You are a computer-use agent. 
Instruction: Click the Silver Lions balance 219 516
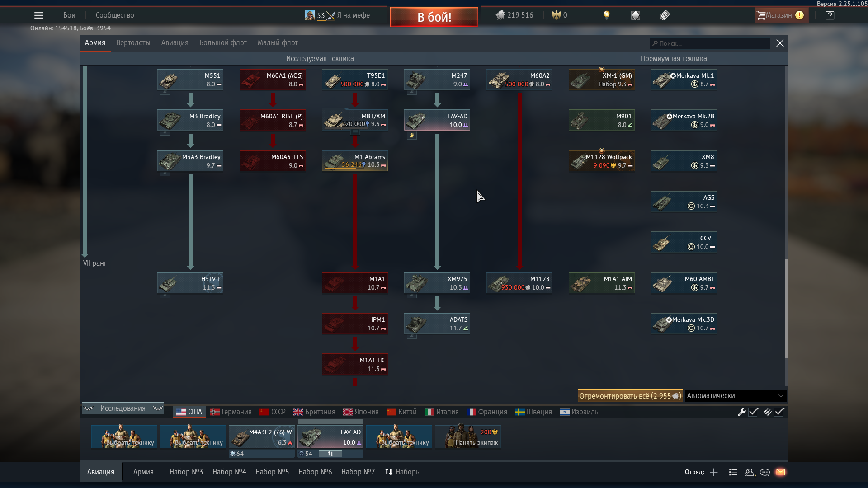(514, 15)
